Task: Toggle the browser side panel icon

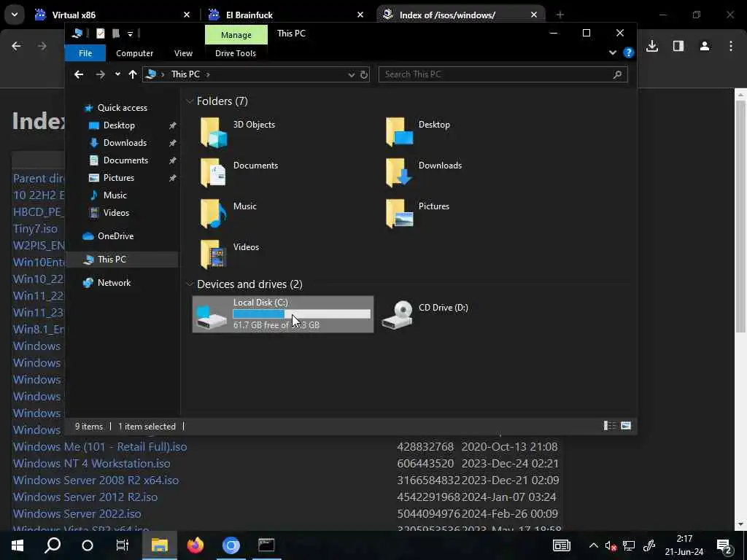Action: click(x=678, y=46)
